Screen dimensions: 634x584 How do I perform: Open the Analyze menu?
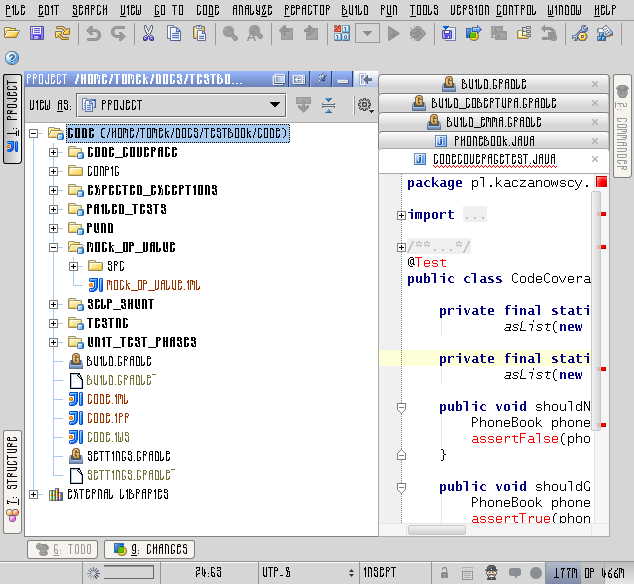(x=252, y=10)
